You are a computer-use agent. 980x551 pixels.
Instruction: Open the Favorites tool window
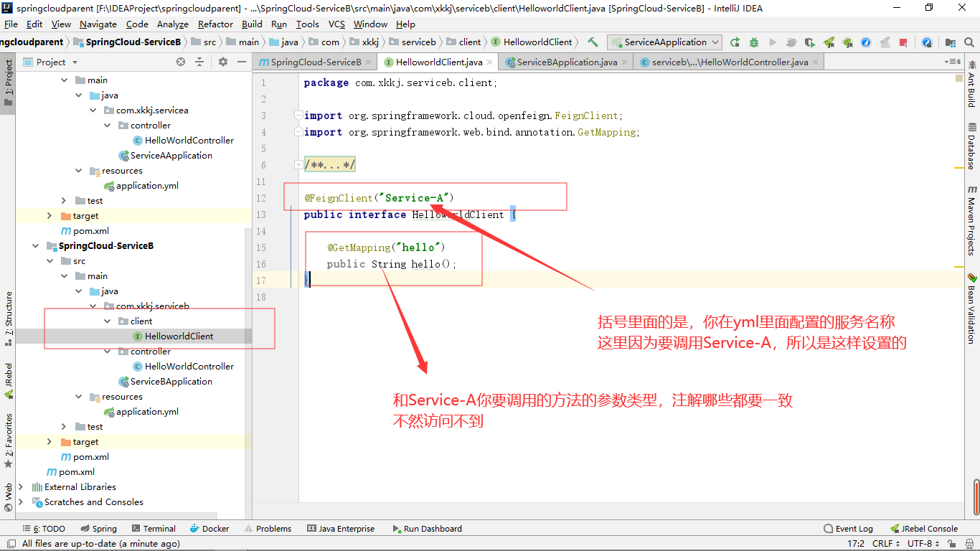click(x=9, y=440)
